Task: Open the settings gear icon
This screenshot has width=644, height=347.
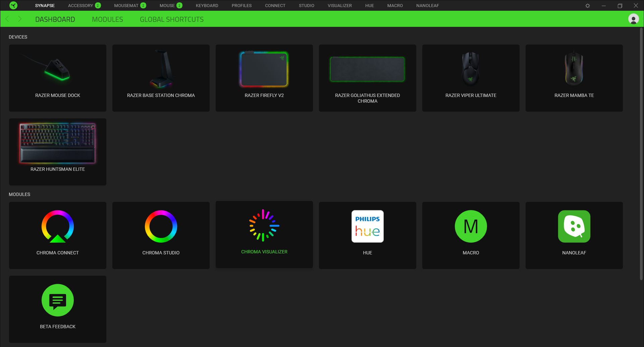Action: coord(588,6)
